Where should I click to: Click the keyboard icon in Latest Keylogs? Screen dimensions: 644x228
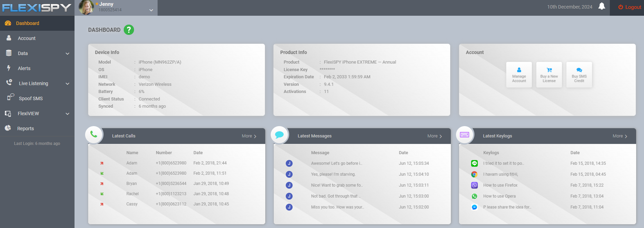coord(465,135)
